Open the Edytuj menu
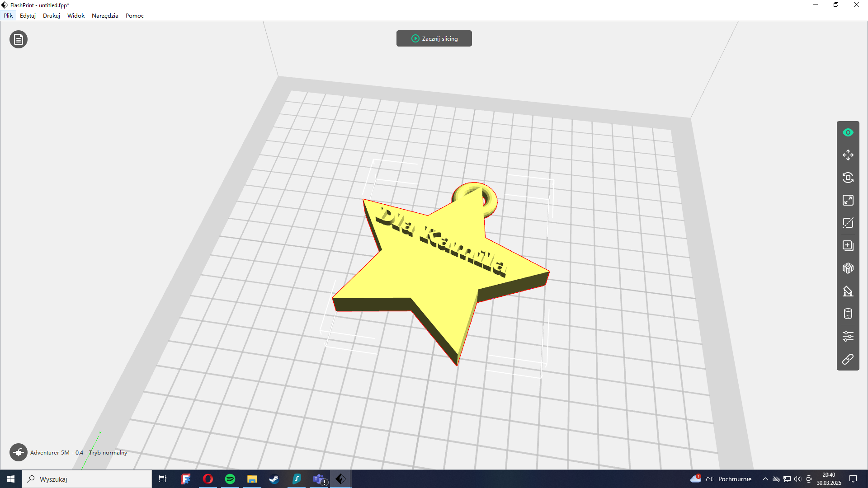The width and height of the screenshot is (868, 488). point(28,15)
